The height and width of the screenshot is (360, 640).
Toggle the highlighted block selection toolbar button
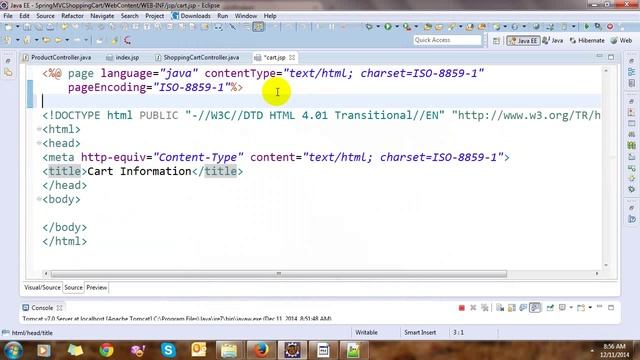click(258, 27)
